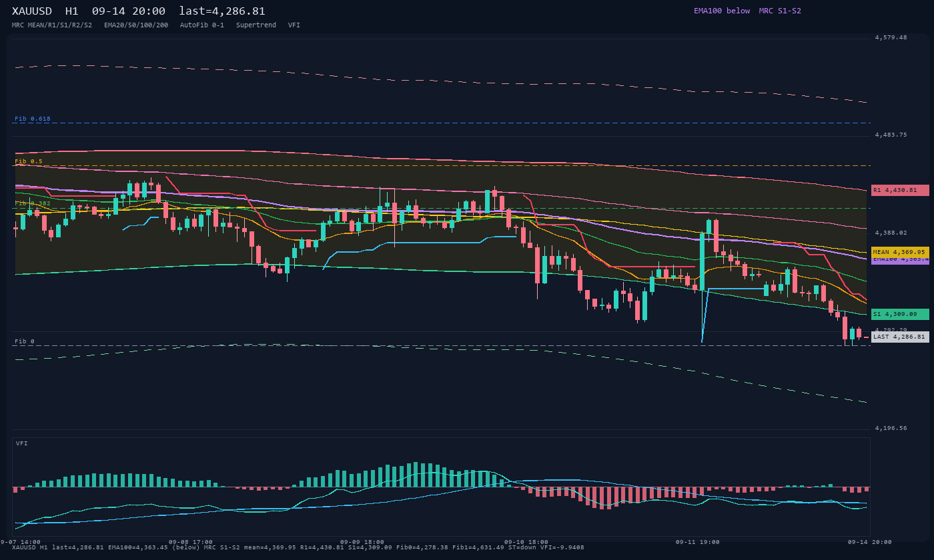Click the 'VFI' title inside the lower panel
The width and height of the screenshot is (934, 560).
coord(22,443)
